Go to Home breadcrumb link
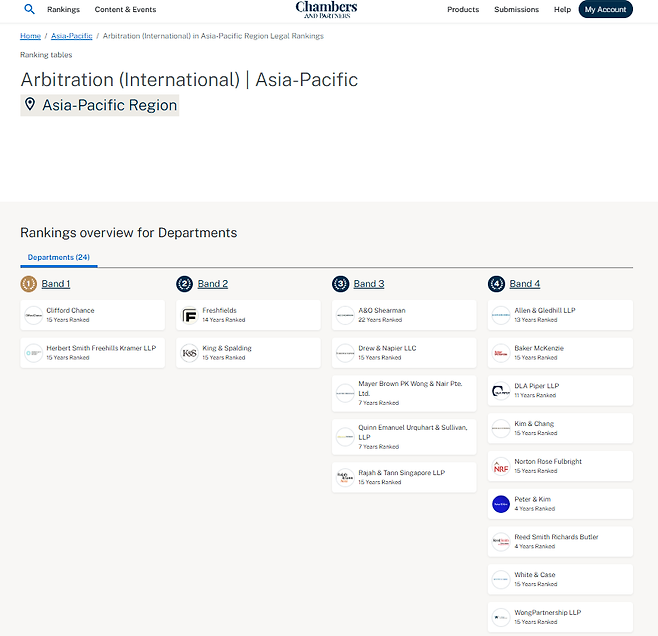Image resolution: width=658 pixels, height=636 pixels. 30,36
